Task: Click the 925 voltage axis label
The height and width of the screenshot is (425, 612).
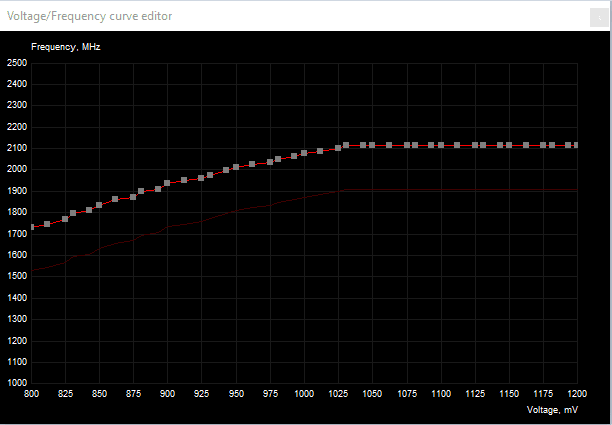Action: point(201,394)
